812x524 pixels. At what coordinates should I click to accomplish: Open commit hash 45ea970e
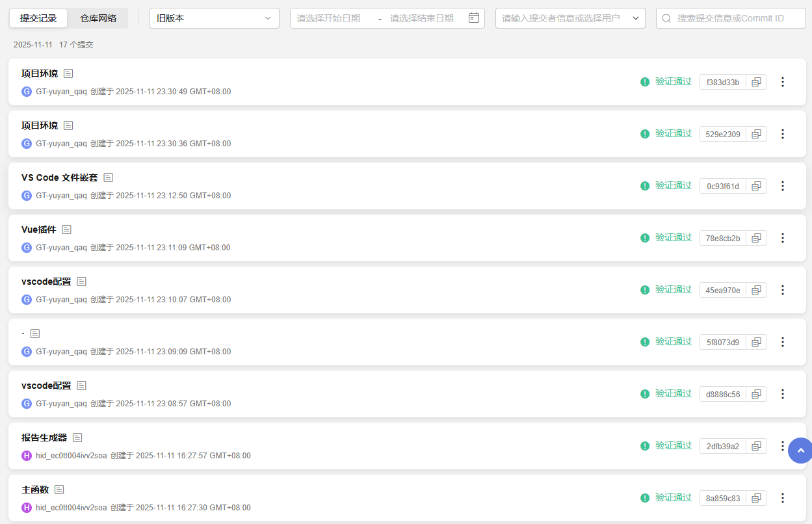(723, 290)
